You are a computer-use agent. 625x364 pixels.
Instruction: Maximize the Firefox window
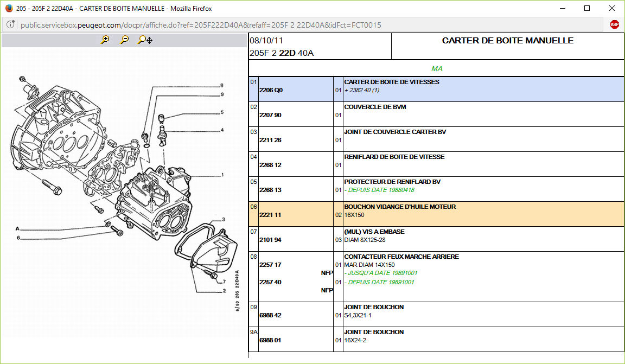coord(587,8)
